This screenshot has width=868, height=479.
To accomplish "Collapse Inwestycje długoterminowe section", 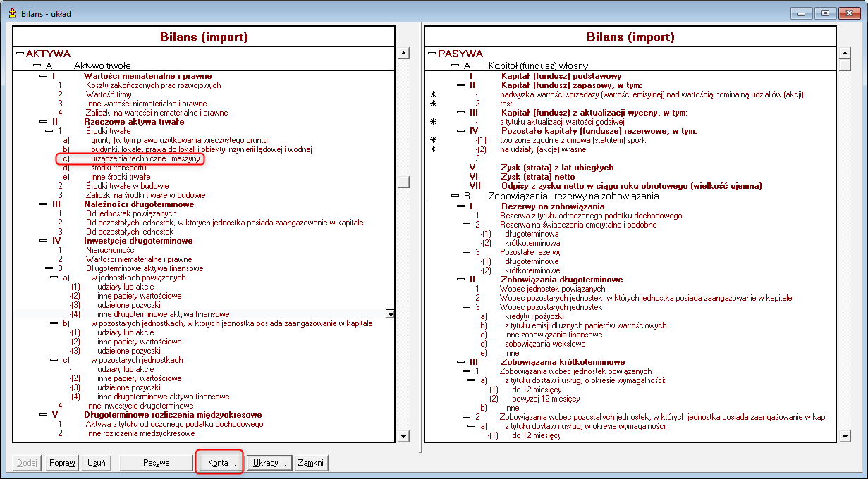I will click(43, 241).
